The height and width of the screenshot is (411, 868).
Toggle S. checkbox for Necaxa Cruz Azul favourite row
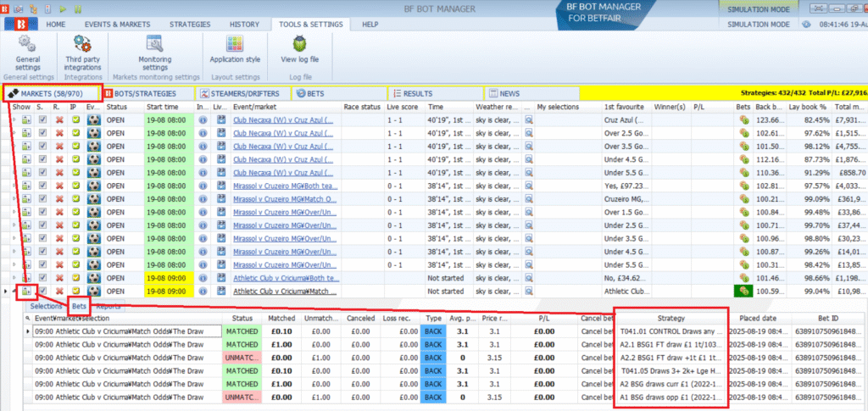(x=43, y=119)
